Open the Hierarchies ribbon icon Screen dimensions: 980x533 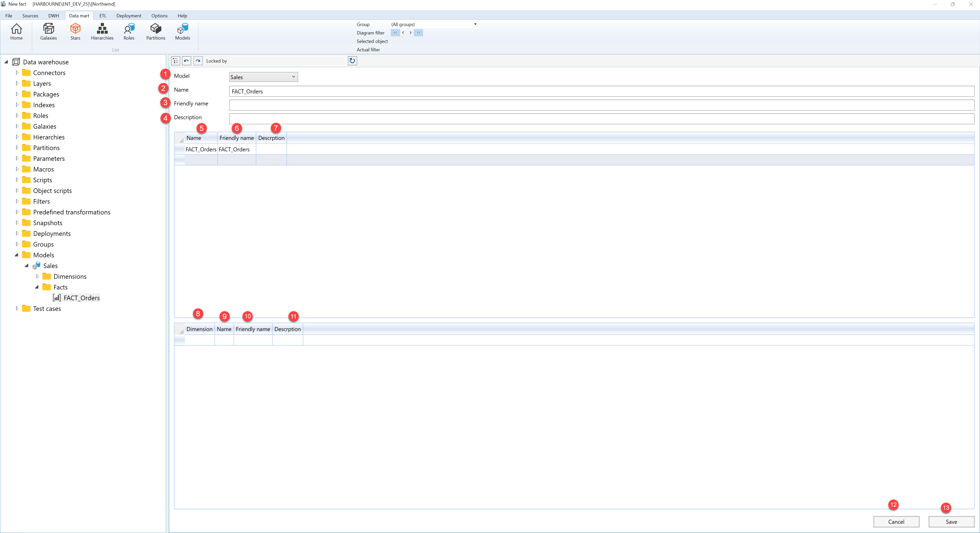102,32
